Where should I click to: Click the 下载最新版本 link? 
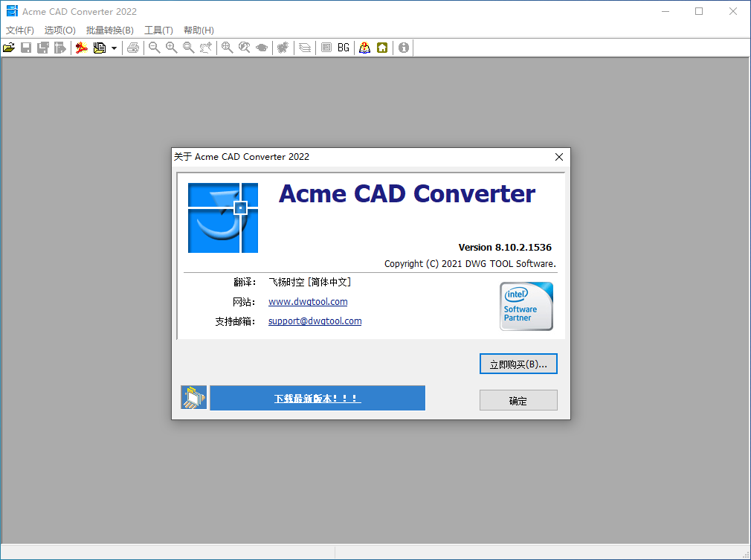[x=318, y=398]
